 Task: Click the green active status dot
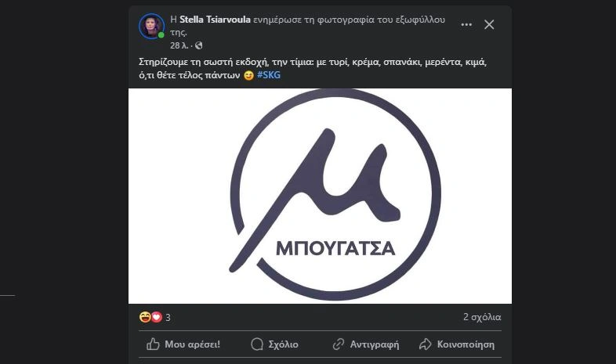tap(161, 35)
